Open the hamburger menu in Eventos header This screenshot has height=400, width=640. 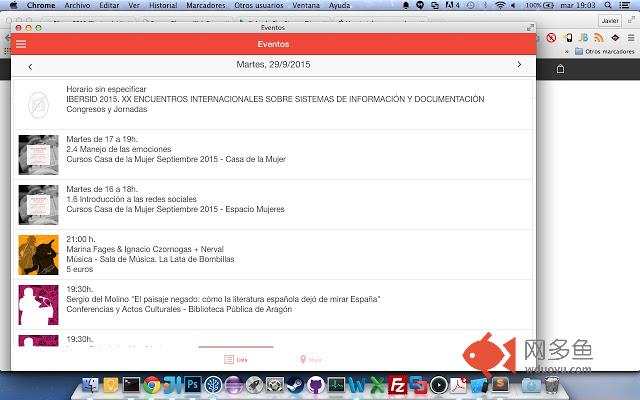point(21,45)
